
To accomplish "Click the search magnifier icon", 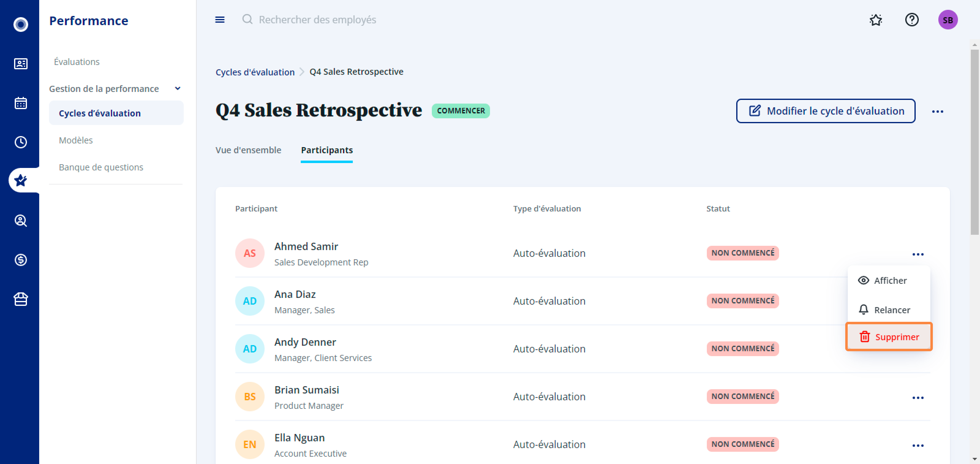I will tap(247, 19).
